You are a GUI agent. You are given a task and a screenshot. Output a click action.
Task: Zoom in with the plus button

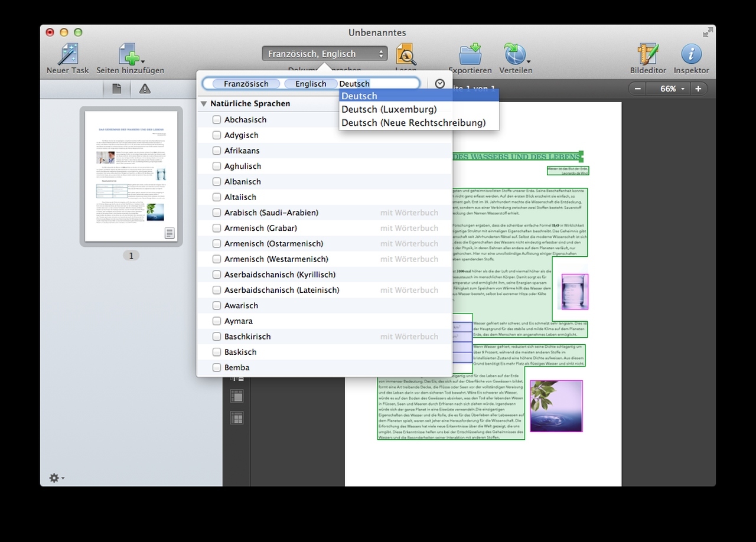click(x=698, y=89)
